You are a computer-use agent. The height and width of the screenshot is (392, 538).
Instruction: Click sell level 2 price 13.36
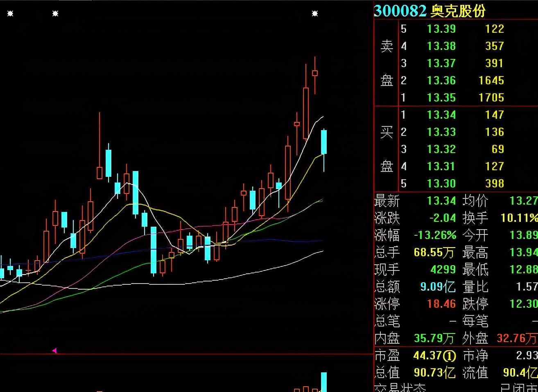pos(441,81)
